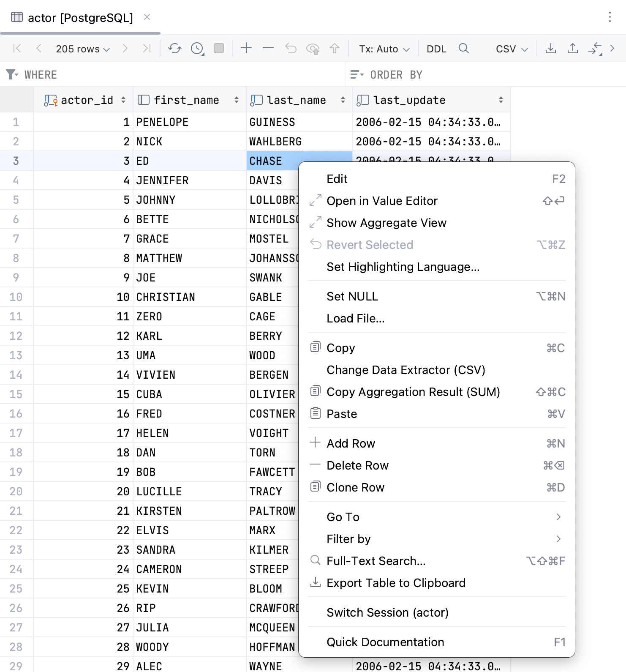Click the Export Data download icon

point(550,49)
